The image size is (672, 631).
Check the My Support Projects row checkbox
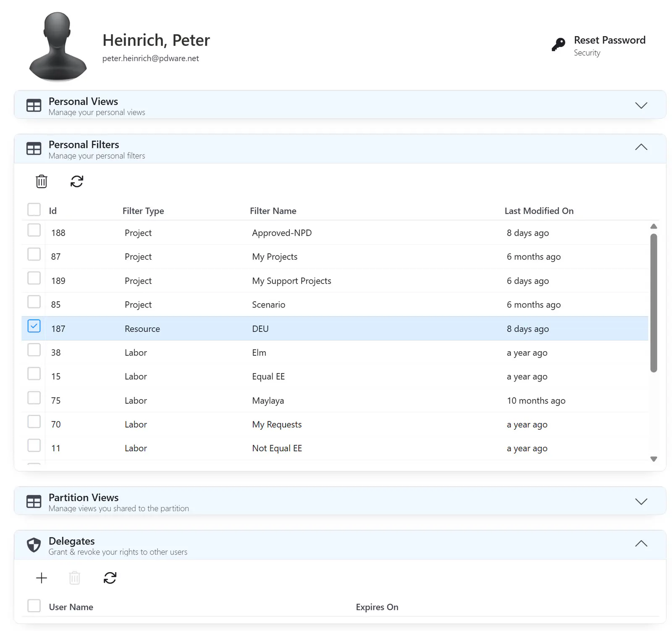coord(34,278)
